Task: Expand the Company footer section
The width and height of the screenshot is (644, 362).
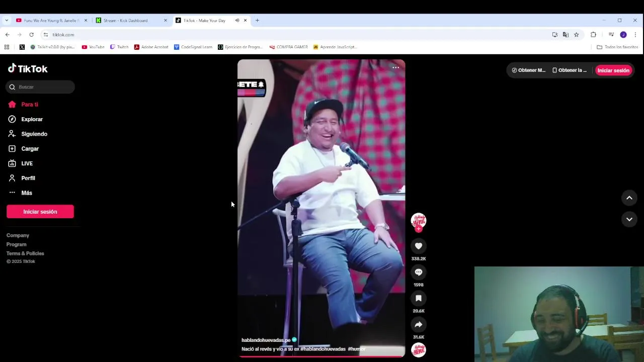Action: pos(18,235)
